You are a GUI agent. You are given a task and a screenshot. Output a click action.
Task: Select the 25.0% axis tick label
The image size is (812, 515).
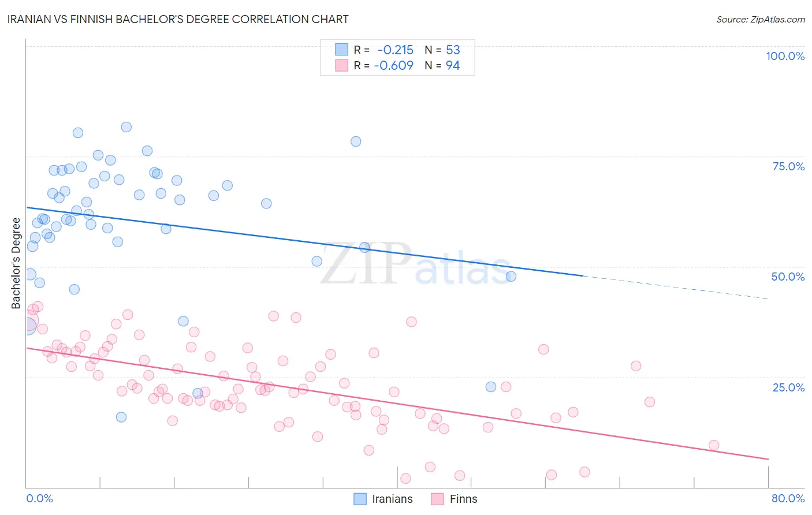(789, 387)
